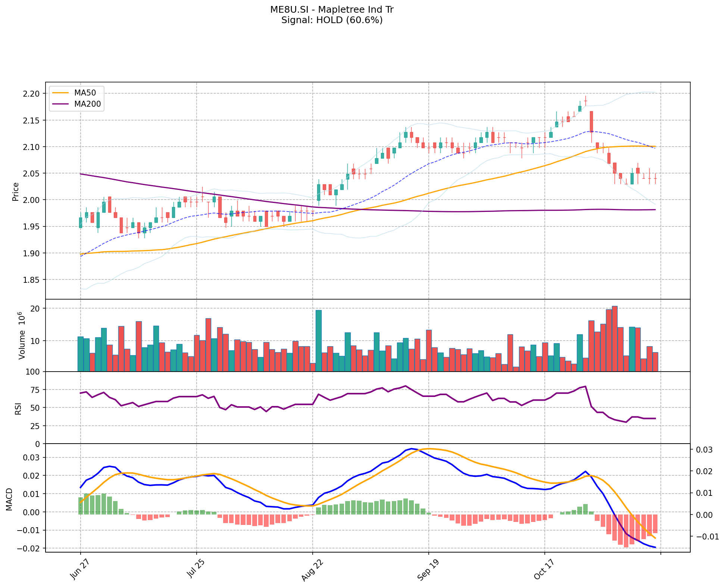Click the MA50 orange legend line swatch

click(60, 93)
